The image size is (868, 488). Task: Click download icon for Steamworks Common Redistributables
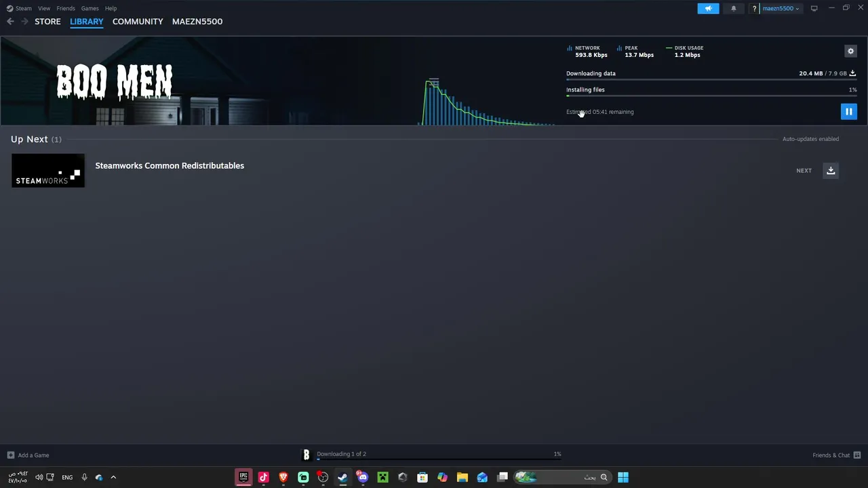click(831, 170)
